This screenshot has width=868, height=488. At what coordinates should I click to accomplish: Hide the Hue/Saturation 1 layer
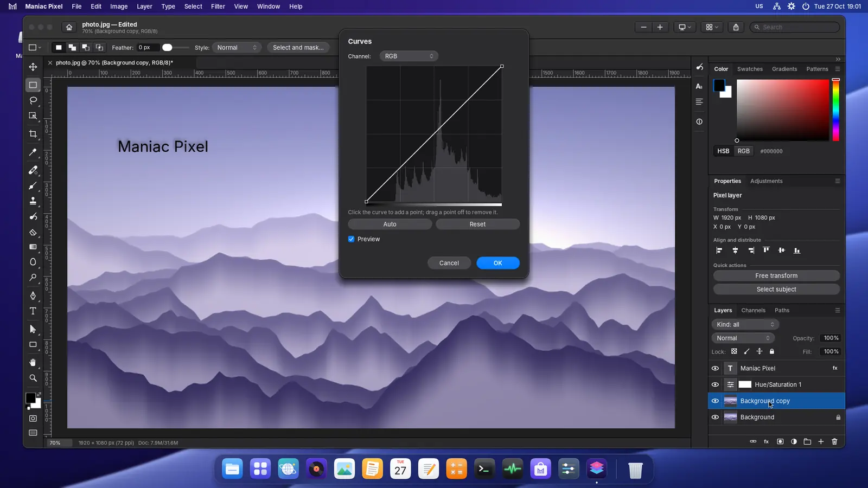pyautogui.click(x=715, y=384)
